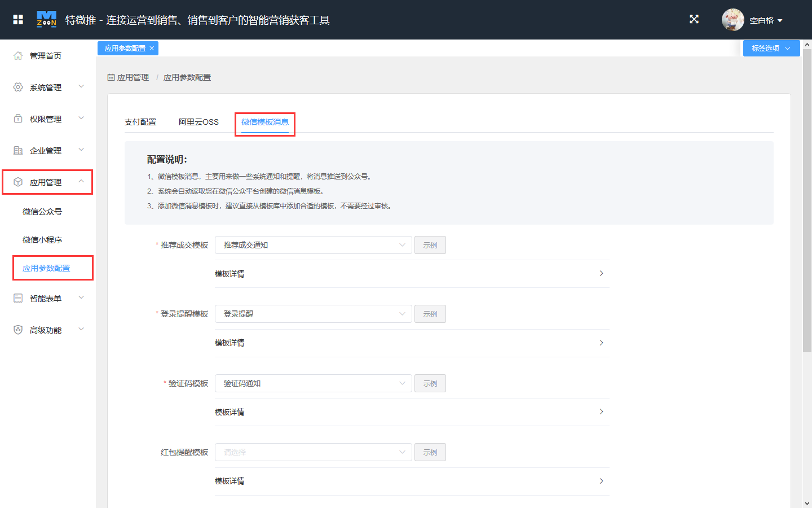This screenshot has height=508, width=812.
Task: Click the 系统管理 gear icon
Action: click(18, 87)
